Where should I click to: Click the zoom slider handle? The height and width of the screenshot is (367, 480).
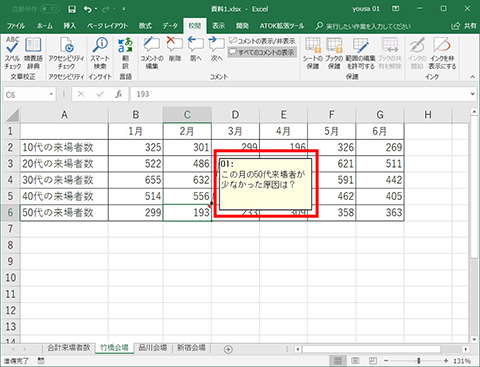tap(419, 361)
